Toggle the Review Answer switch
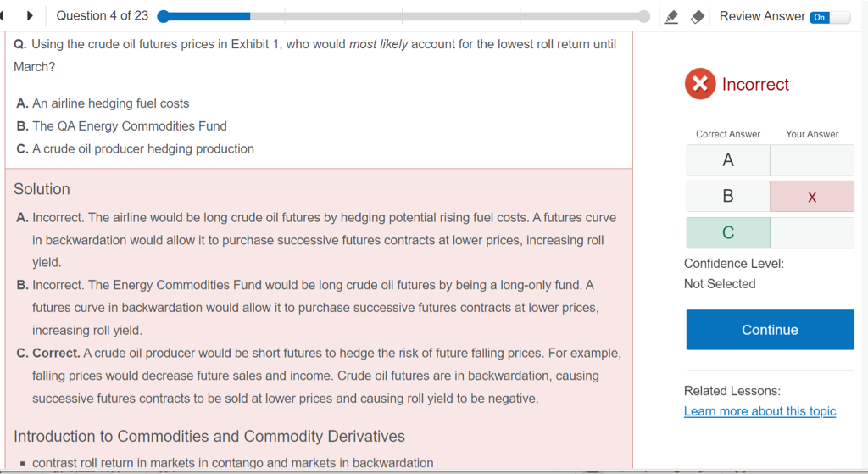Image resolution: width=868 pixels, height=474 pixels. [829, 17]
